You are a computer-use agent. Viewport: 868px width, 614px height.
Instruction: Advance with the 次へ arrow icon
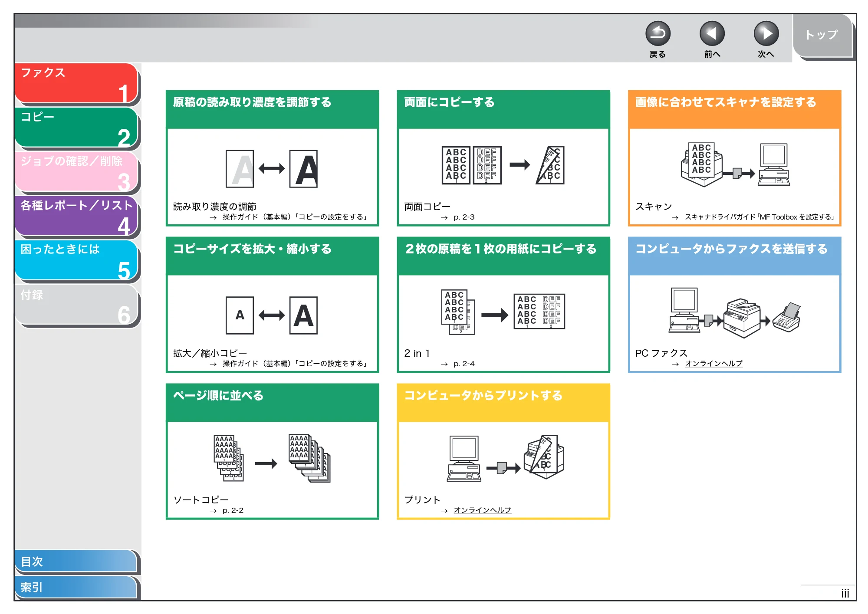[x=766, y=34]
